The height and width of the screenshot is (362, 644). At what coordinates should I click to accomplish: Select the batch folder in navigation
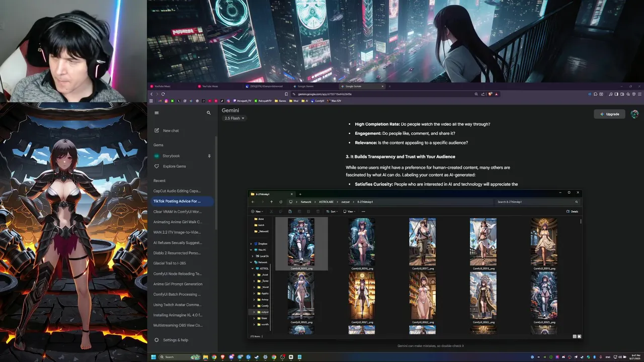coord(260,225)
